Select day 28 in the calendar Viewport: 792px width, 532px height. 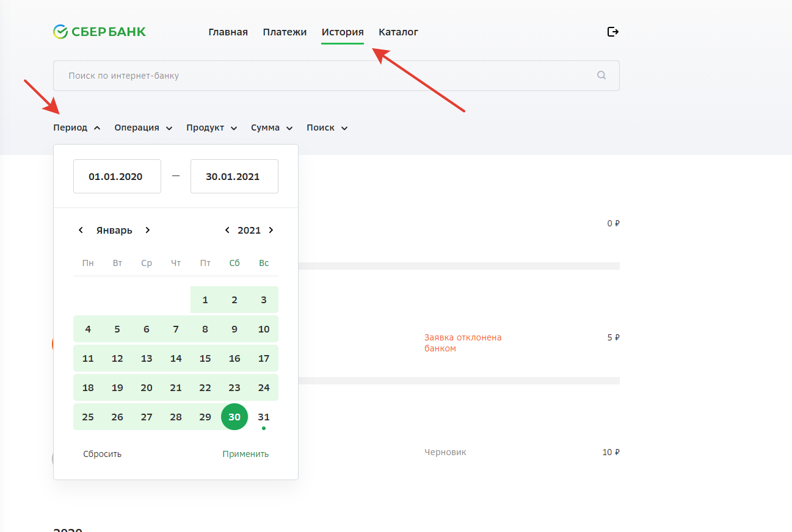coord(176,417)
